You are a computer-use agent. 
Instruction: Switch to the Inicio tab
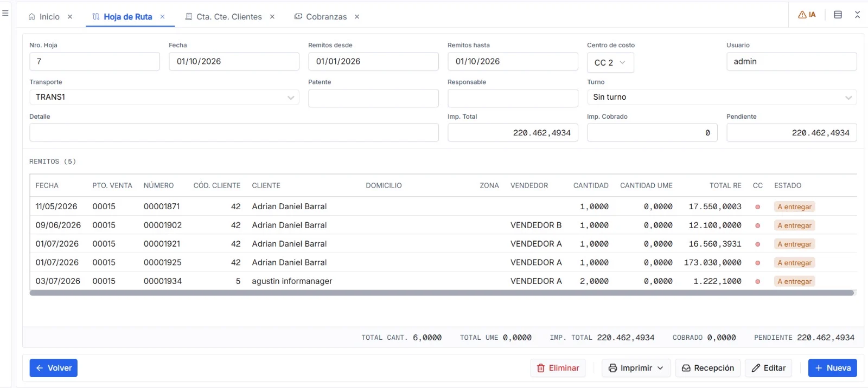(x=44, y=17)
